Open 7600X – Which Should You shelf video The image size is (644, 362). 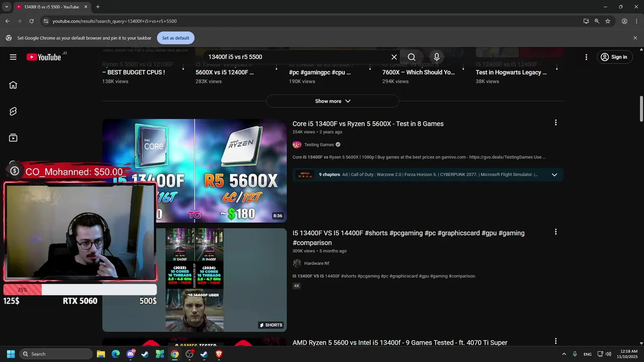(419, 72)
